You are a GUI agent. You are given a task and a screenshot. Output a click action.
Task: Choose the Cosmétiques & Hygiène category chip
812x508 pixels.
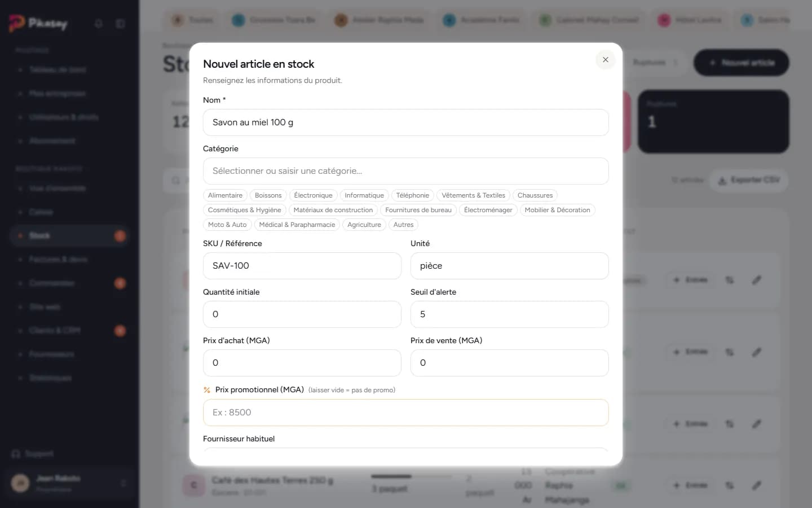pyautogui.click(x=244, y=210)
